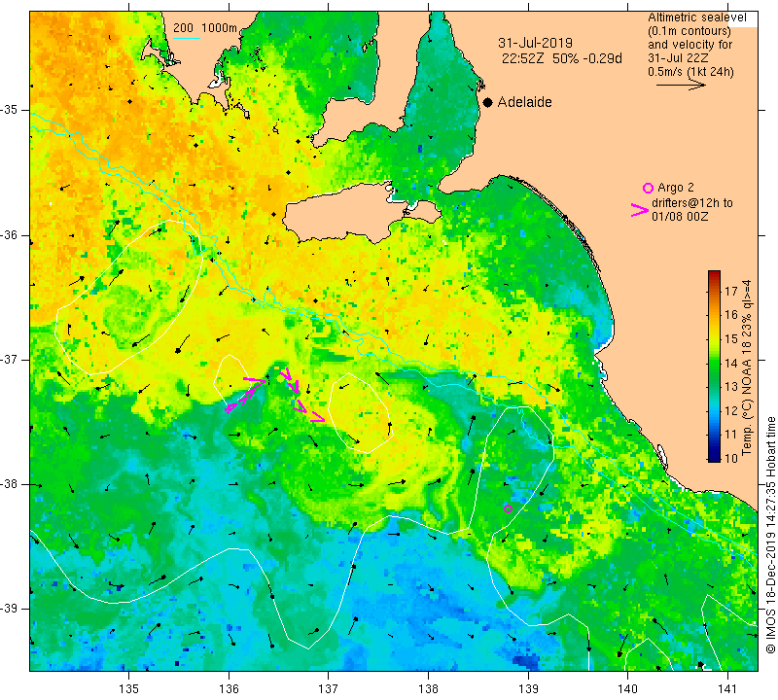
Task: Click the '01/08 00Z' legend text
Action: coord(680,217)
